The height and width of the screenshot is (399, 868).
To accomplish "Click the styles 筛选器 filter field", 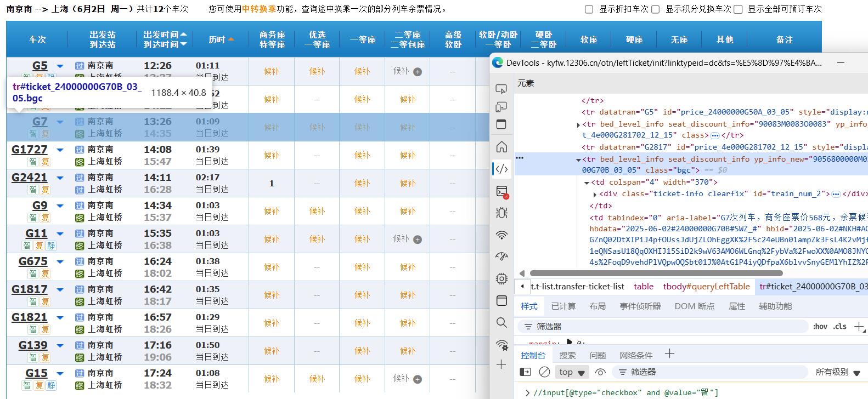I will coord(664,327).
